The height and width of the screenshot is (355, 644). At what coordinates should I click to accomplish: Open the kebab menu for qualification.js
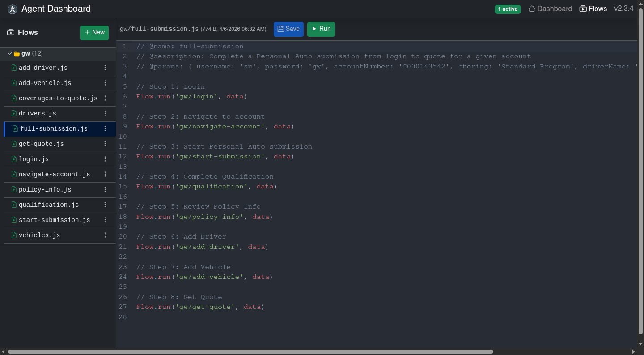pyautogui.click(x=105, y=205)
